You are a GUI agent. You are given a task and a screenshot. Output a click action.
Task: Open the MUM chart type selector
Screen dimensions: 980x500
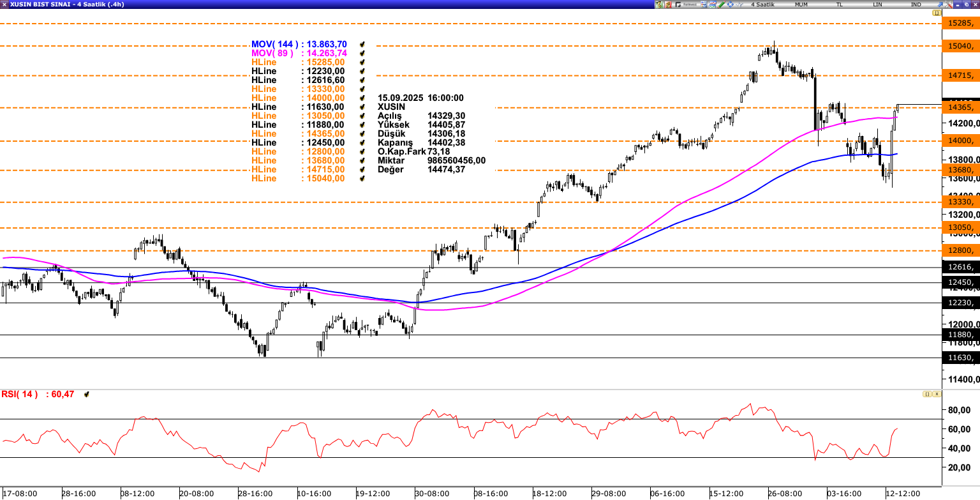tap(801, 4)
